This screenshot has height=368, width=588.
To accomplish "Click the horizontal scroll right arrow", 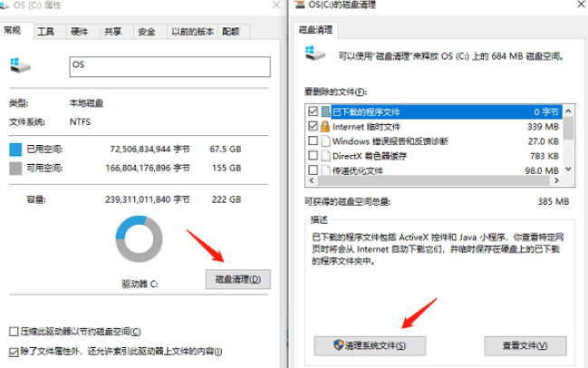I will pos(557,180).
